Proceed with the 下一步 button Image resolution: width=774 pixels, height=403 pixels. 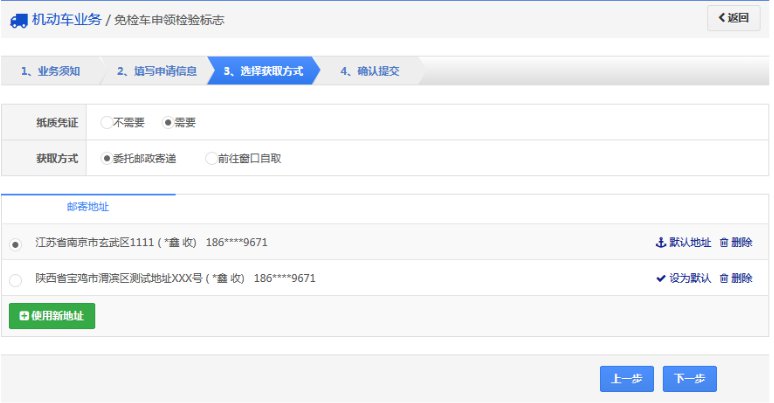click(689, 379)
